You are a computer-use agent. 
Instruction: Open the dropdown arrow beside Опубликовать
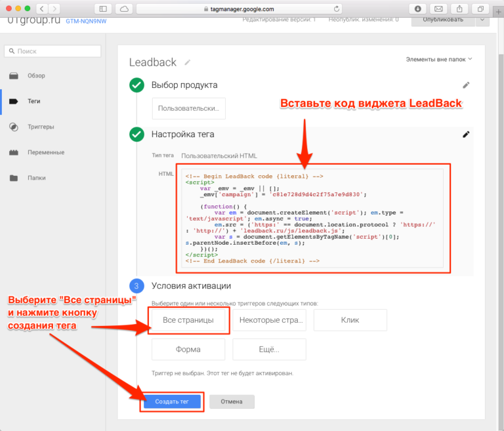click(x=482, y=20)
